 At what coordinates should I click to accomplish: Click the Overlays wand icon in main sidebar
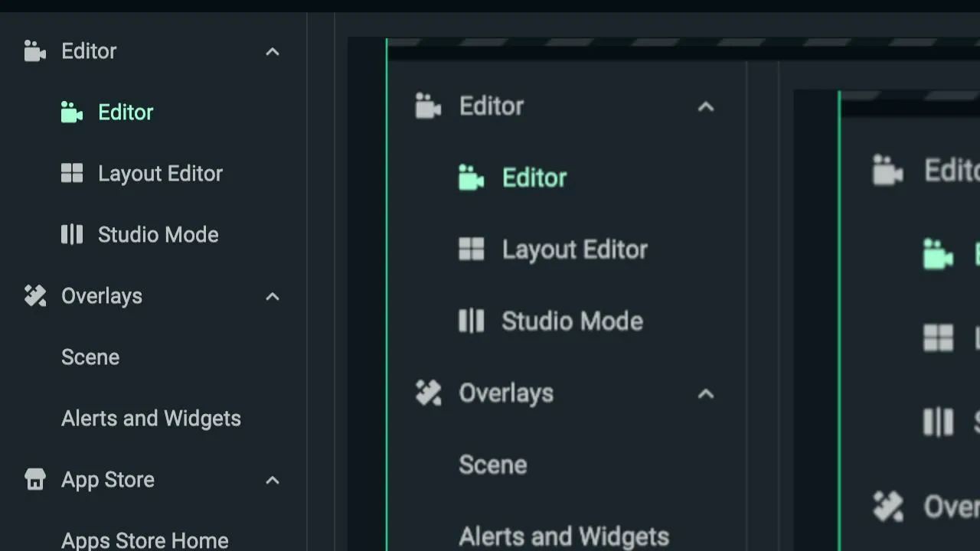tap(35, 295)
